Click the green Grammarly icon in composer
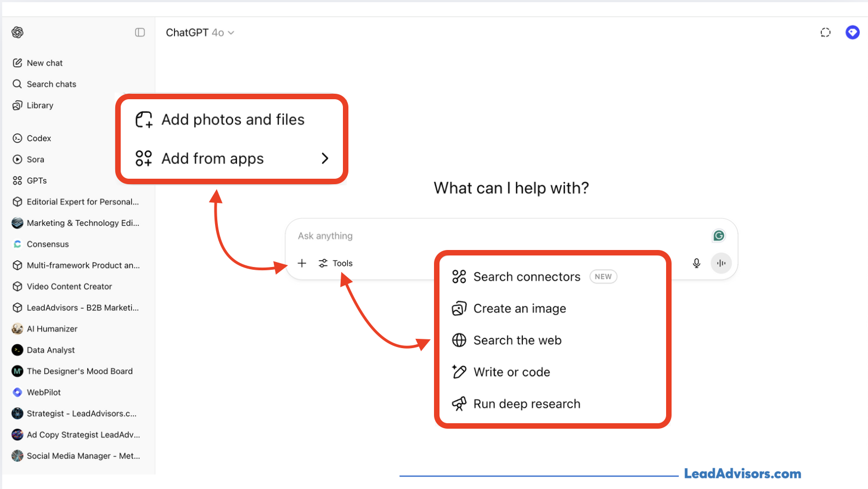The height and width of the screenshot is (489, 868). [719, 236]
